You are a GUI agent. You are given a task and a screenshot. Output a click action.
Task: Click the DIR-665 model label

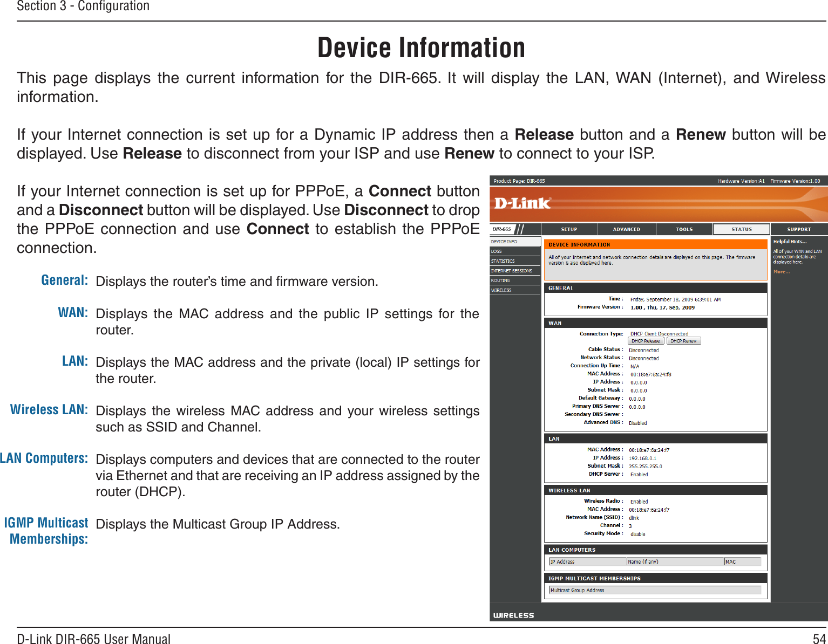coord(501,229)
